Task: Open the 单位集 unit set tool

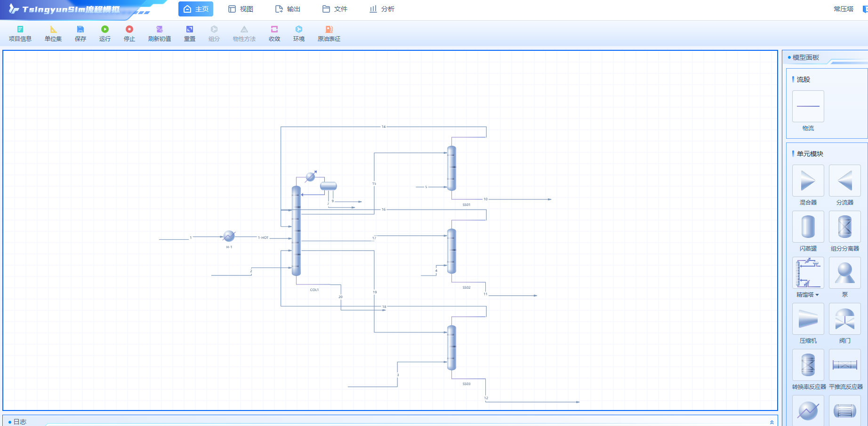Action: click(53, 34)
